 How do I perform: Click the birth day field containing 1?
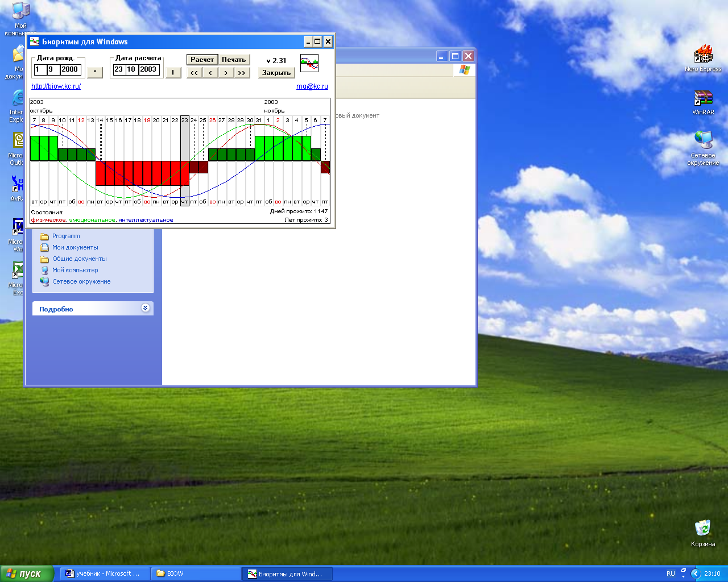tap(40, 69)
